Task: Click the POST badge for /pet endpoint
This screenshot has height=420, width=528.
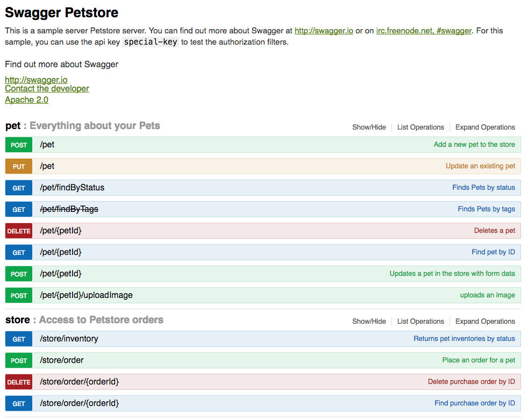Action: click(x=18, y=144)
